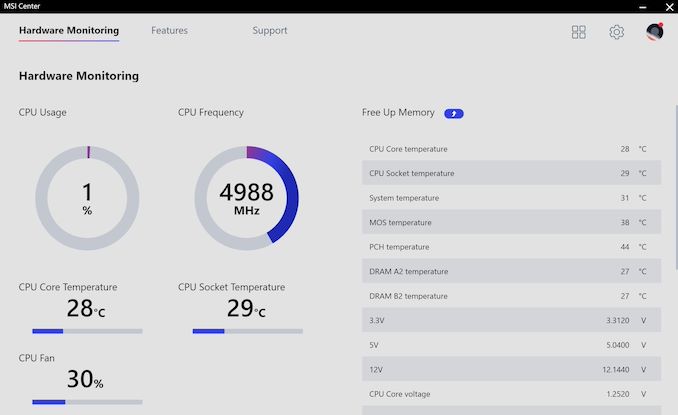Viewport: 678px width, 415px height.
Task: Open the apps grid icon
Action: [x=578, y=32]
